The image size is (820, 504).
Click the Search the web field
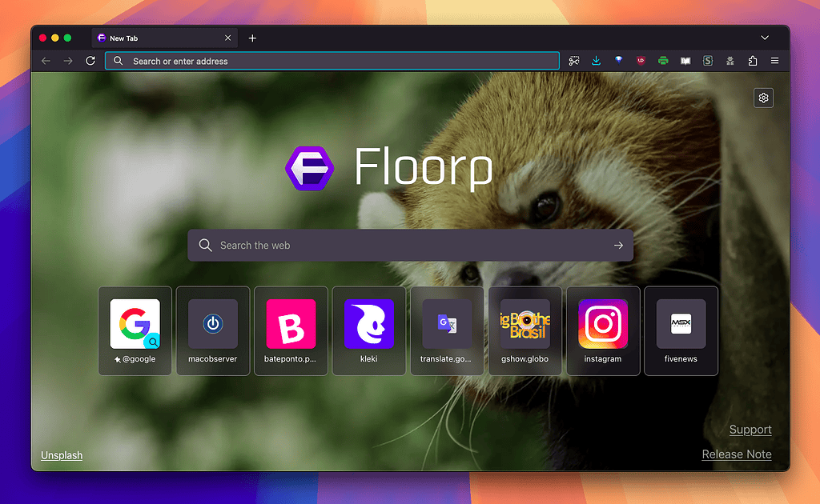[408, 246]
